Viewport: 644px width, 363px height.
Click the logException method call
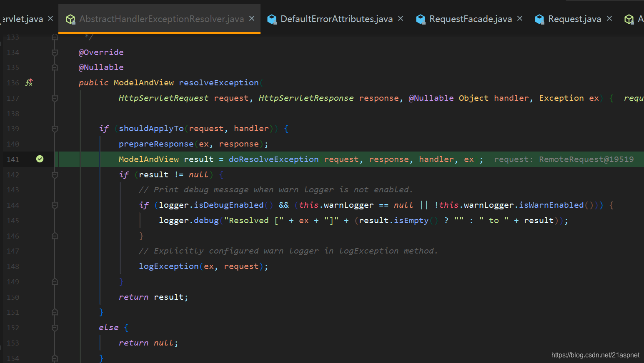(169, 266)
